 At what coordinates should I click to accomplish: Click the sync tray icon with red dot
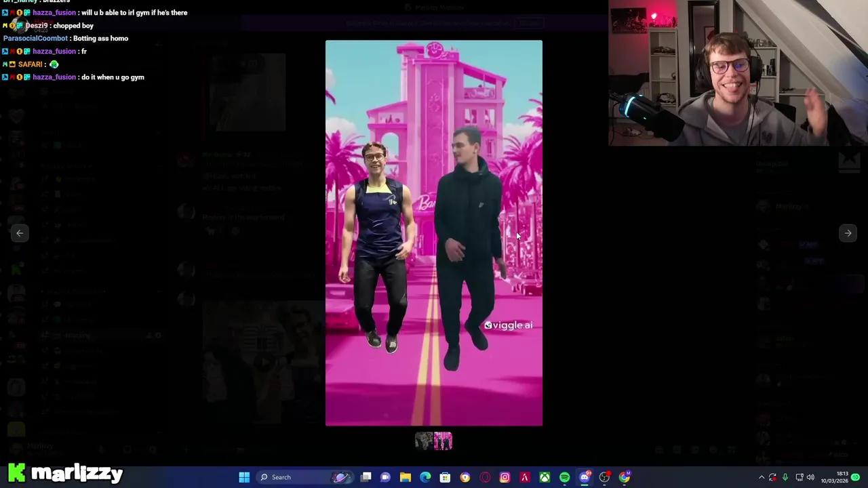(x=773, y=478)
